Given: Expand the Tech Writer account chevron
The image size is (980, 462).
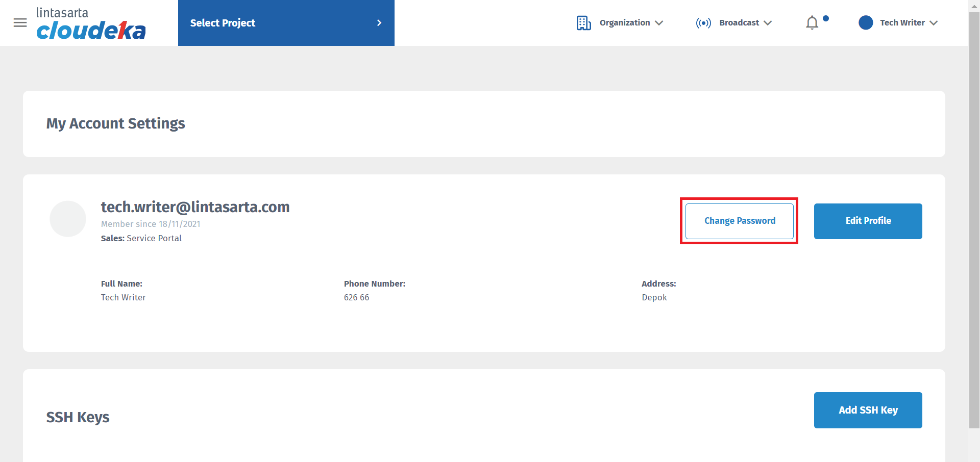Looking at the screenshot, I should 934,23.
